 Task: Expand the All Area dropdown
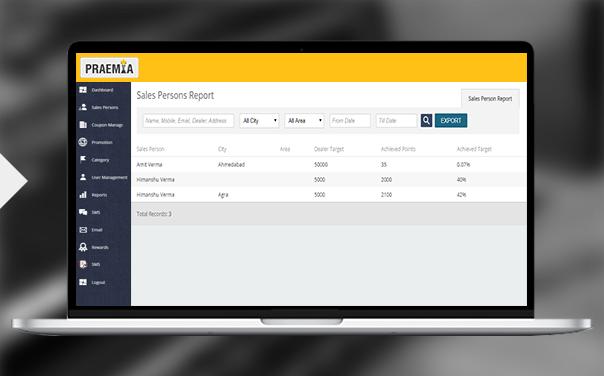click(304, 121)
